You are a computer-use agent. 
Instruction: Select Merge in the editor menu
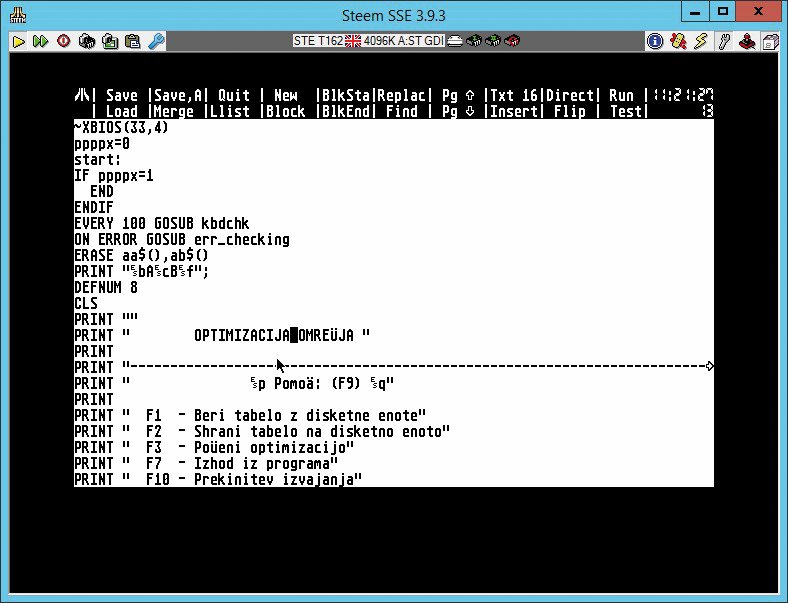point(173,111)
